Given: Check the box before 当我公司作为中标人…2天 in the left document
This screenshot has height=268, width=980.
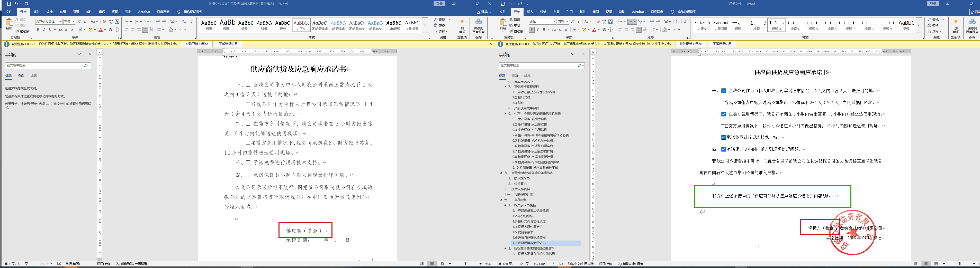Looking at the screenshot, I should click(x=248, y=85).
